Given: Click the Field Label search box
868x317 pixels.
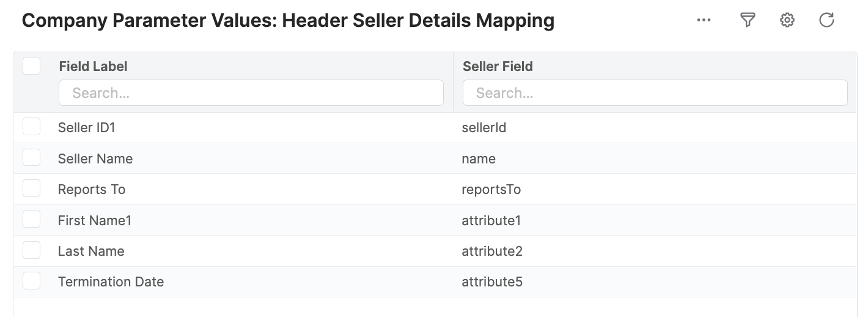Looking at the screenshot, I should [x=251, y=93].
